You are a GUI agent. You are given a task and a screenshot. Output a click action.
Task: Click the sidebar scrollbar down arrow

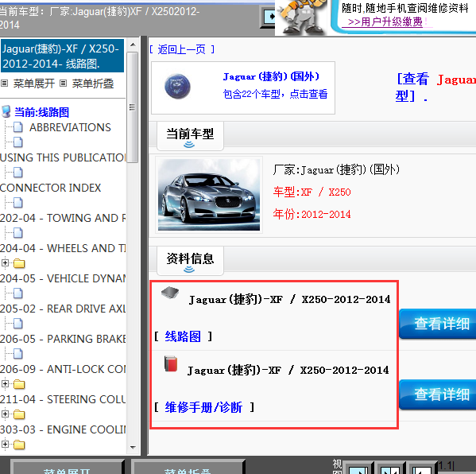point(133,447)
